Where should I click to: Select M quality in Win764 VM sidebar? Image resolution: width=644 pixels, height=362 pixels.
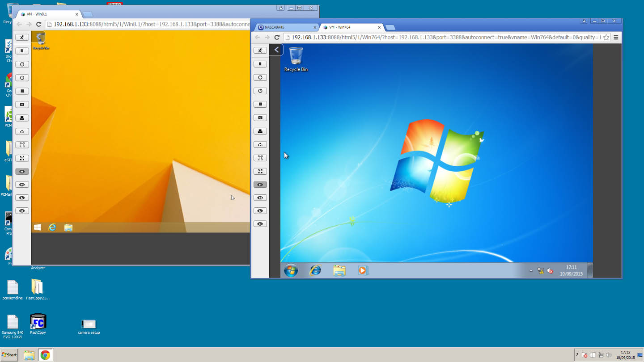click(x=260, y=198)
